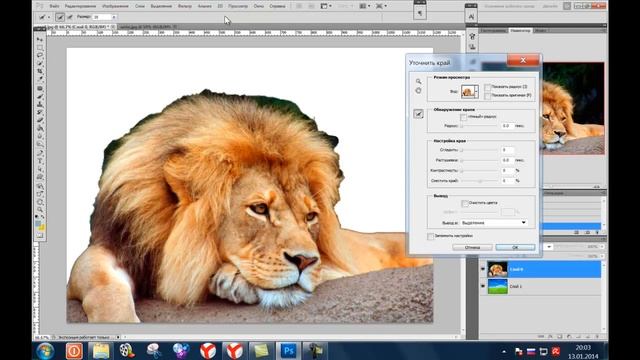
Task: Open the Paragraph panel icon
Action: point(420,13)
